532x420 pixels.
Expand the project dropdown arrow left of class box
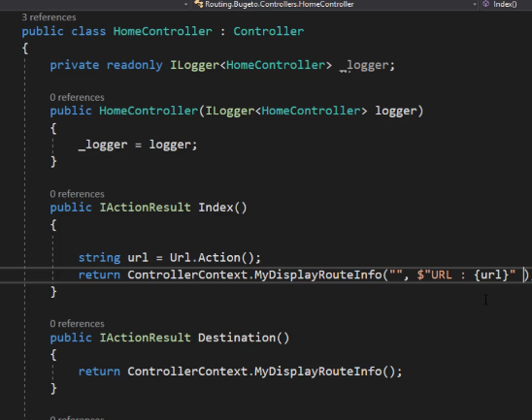tap(185, 5)
